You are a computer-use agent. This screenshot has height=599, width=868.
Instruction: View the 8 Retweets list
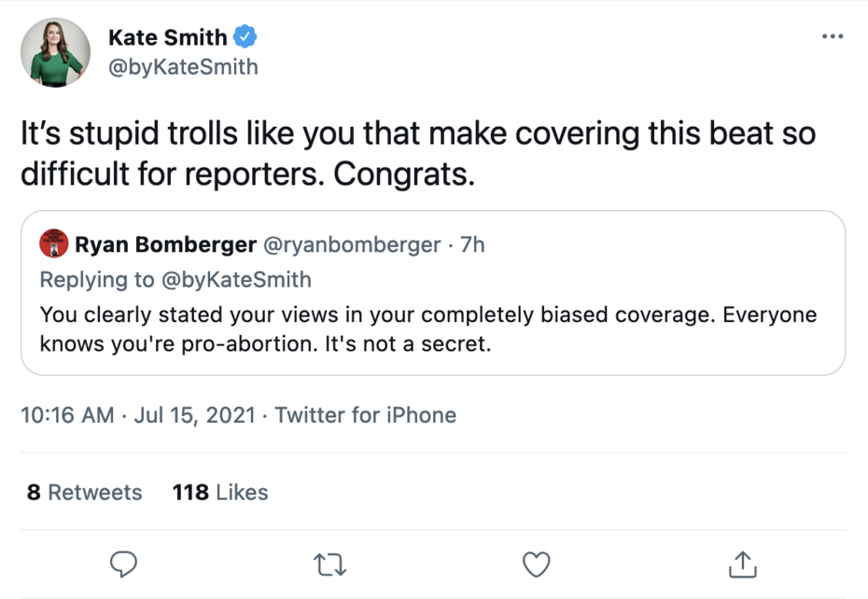tap(85, 493)
